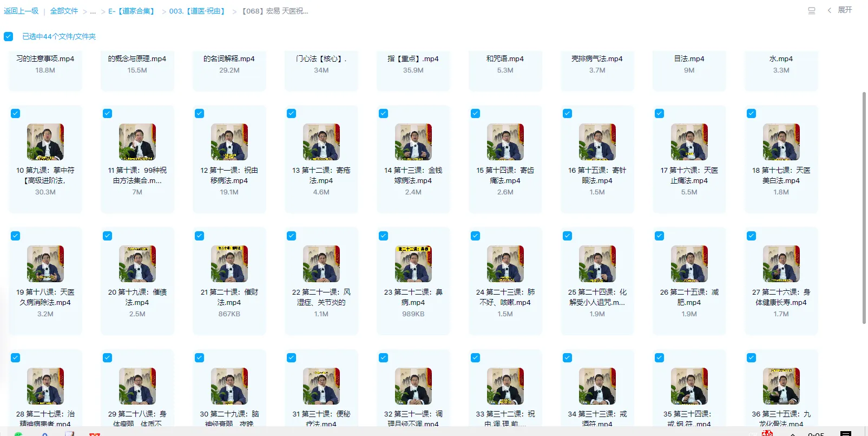Open video thumbnail 35 第三十四课 戒烟符
The height and width of the screenshot is (436, 868).
click(x=689, y=386)
